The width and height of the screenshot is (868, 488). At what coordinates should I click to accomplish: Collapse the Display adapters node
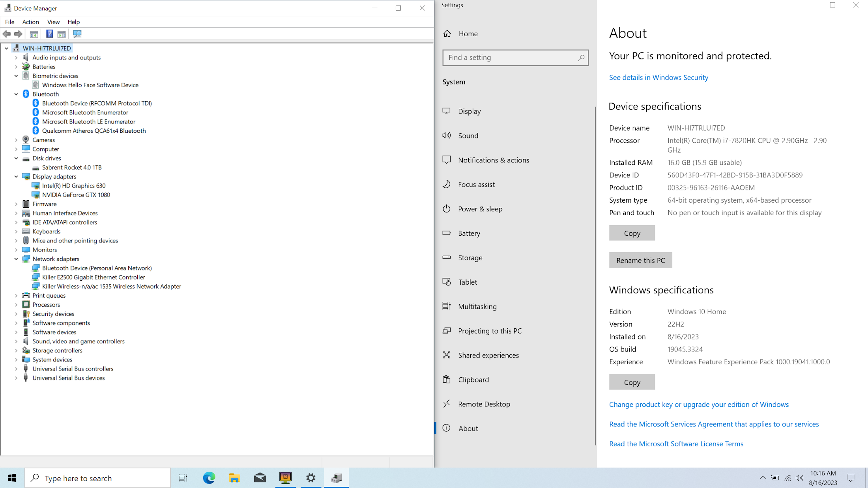tap(16, 177)
